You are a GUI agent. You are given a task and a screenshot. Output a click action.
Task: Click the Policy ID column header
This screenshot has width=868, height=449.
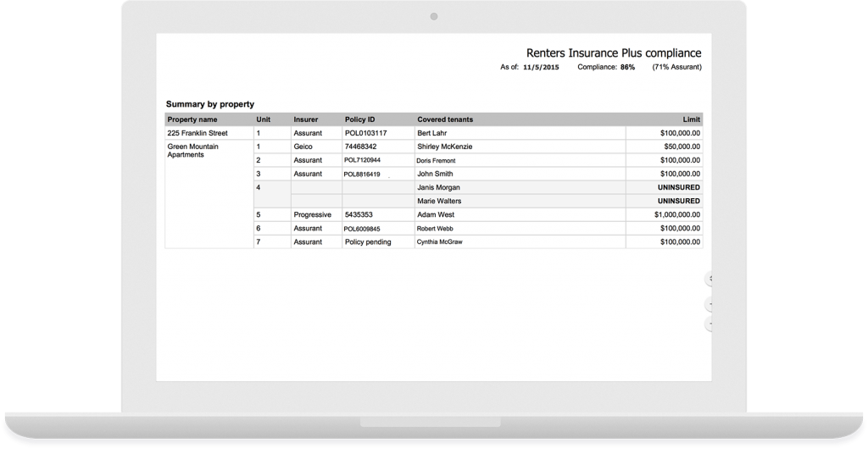pos(359,119)
